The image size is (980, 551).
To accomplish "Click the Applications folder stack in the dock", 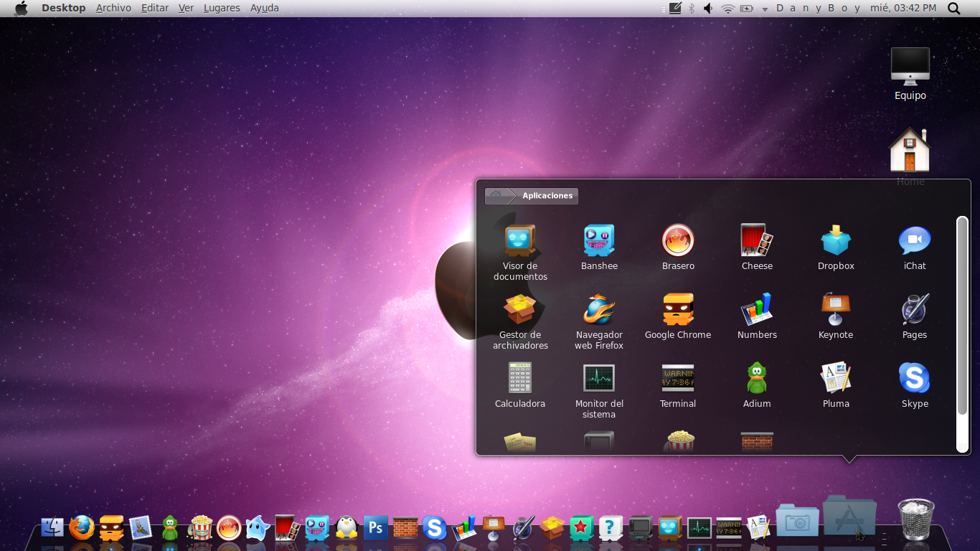I will tap(849, 516).
